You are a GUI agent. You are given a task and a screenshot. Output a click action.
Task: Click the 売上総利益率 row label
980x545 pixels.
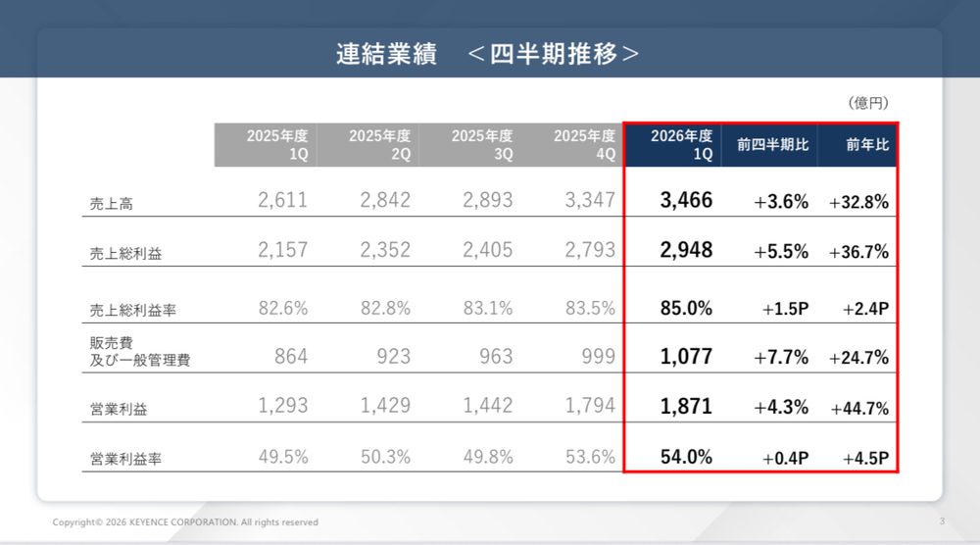click(132, 310)
